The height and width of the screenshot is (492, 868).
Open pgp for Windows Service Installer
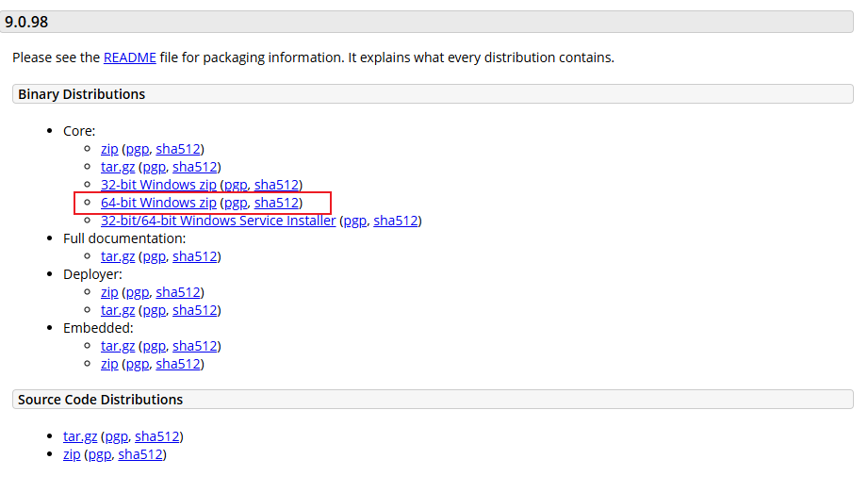pos(355,221)
